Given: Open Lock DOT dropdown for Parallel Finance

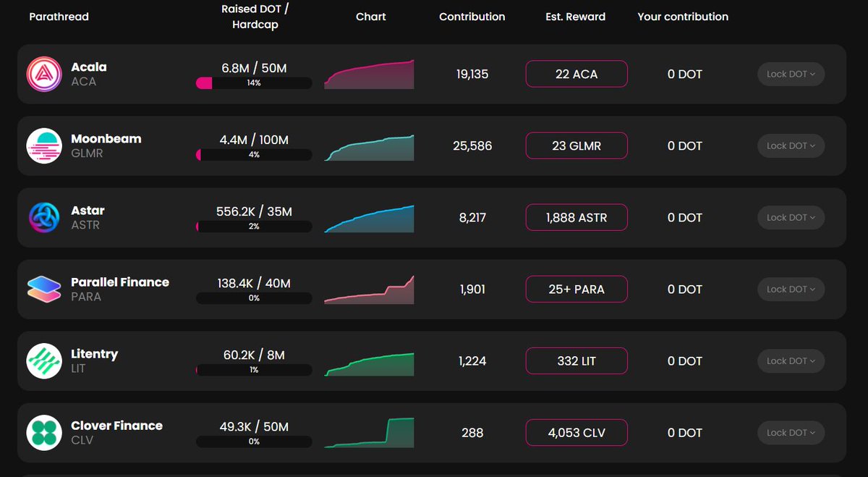Looking at the screenshot, I should pyautogui.click(x=791, y=289).
